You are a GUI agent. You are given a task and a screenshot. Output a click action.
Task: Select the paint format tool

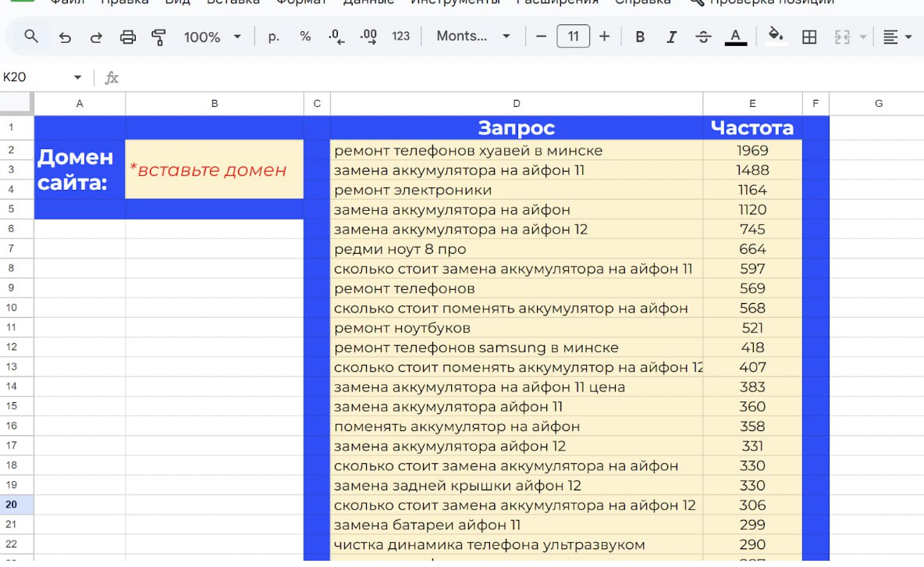[x=158, y=37]
